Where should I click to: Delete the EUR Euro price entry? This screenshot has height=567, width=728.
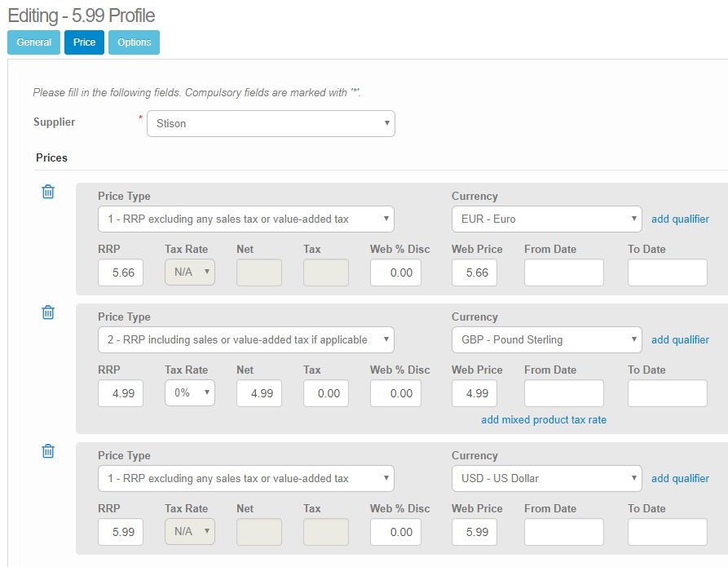point(47,191)
